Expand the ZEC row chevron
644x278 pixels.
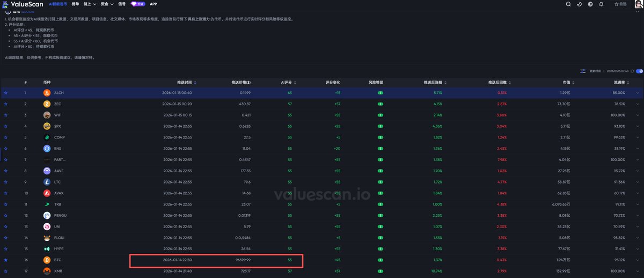coord(638,104)
